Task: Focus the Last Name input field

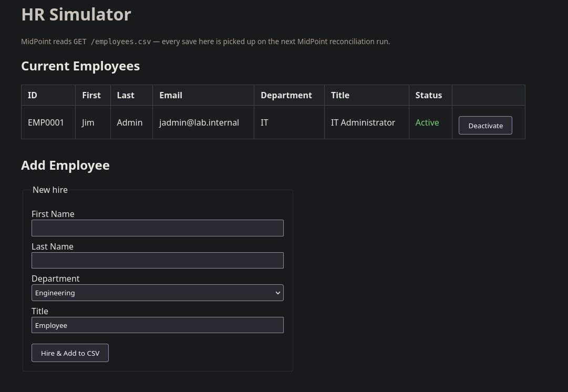Action: click(157, 261)
